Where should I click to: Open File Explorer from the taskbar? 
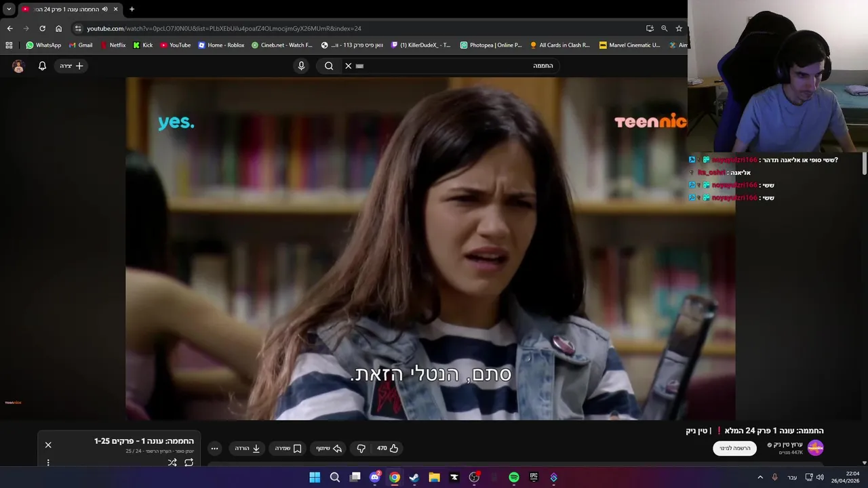(x=435, y=477)
